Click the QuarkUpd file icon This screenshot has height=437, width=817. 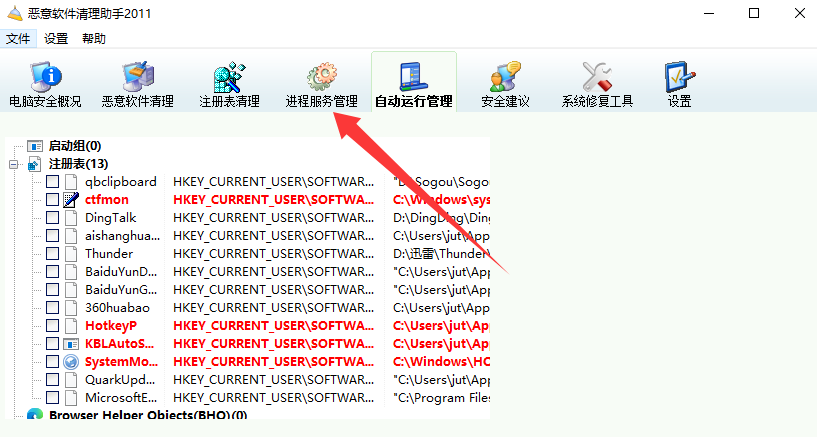coord(71,380)
